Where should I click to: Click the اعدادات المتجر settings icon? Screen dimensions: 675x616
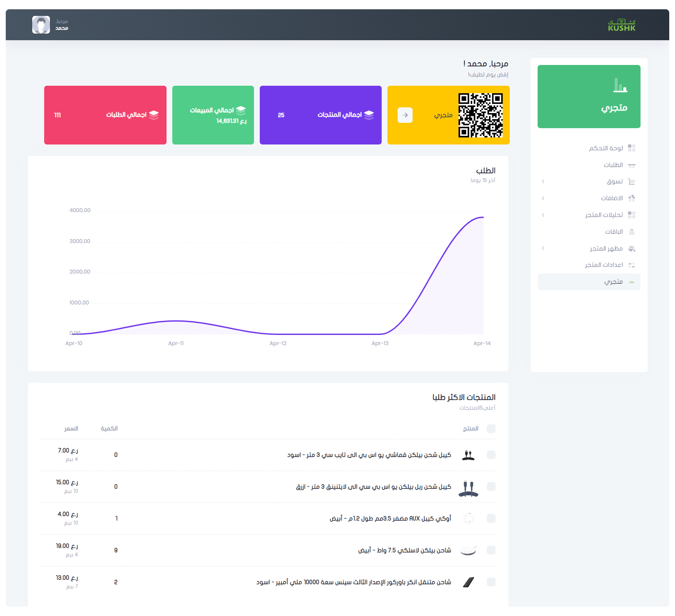(631, 265)
